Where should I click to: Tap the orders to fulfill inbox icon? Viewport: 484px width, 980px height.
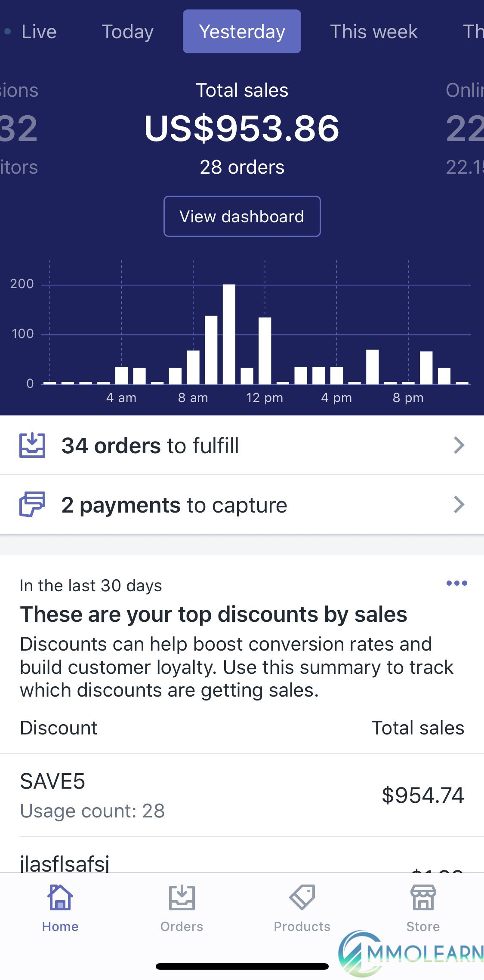click(x=32, y=445)
